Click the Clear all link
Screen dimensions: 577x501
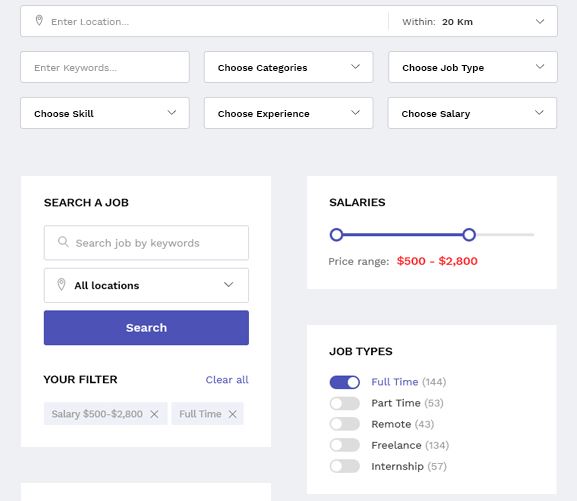(227, 380)
